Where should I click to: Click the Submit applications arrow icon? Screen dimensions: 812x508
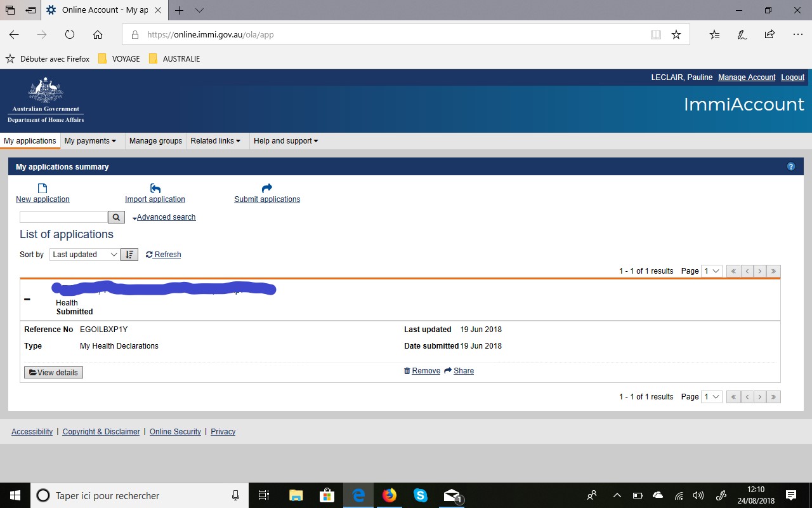(x=267, y=188)
